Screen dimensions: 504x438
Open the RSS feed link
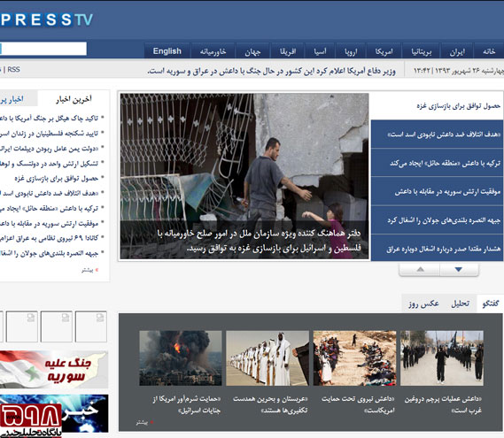point(13,70)
